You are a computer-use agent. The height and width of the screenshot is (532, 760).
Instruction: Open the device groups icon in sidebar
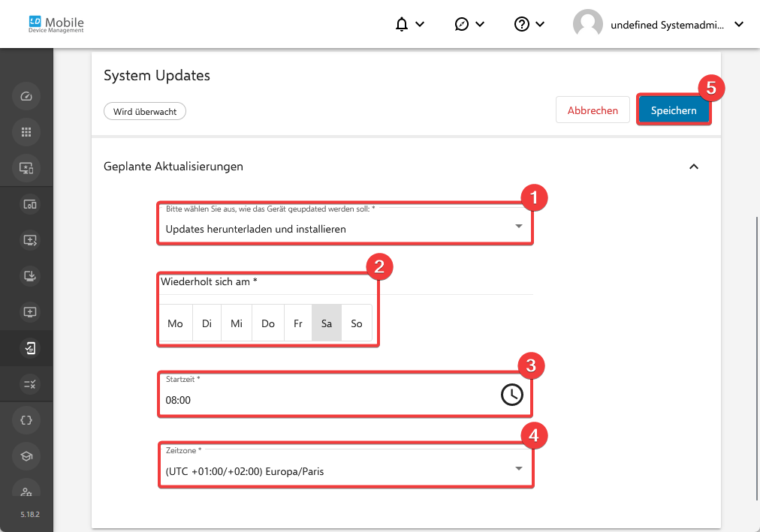[29, 204]
